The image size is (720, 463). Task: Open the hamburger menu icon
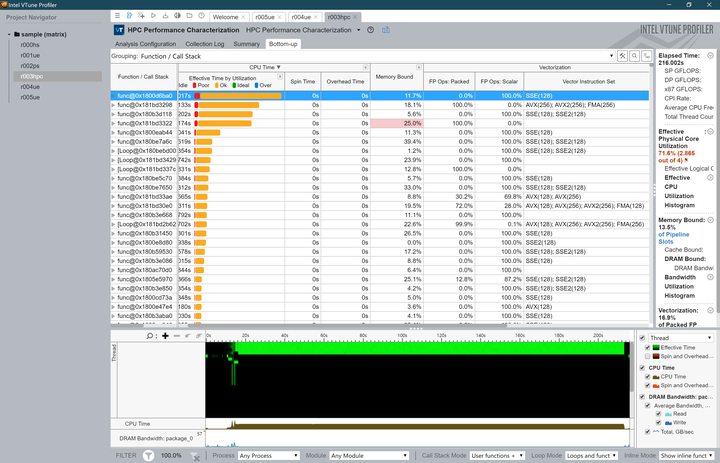click(118, 16)
